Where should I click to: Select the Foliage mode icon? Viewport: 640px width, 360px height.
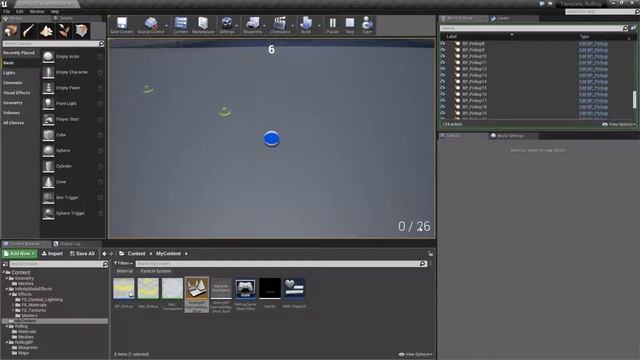tap(64, 31)
